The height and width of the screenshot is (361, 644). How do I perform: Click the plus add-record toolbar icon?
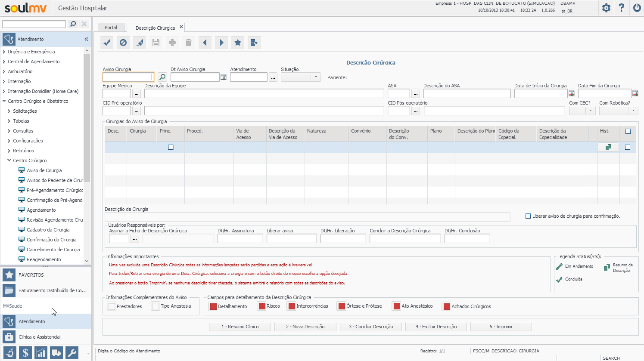point(172,43)
